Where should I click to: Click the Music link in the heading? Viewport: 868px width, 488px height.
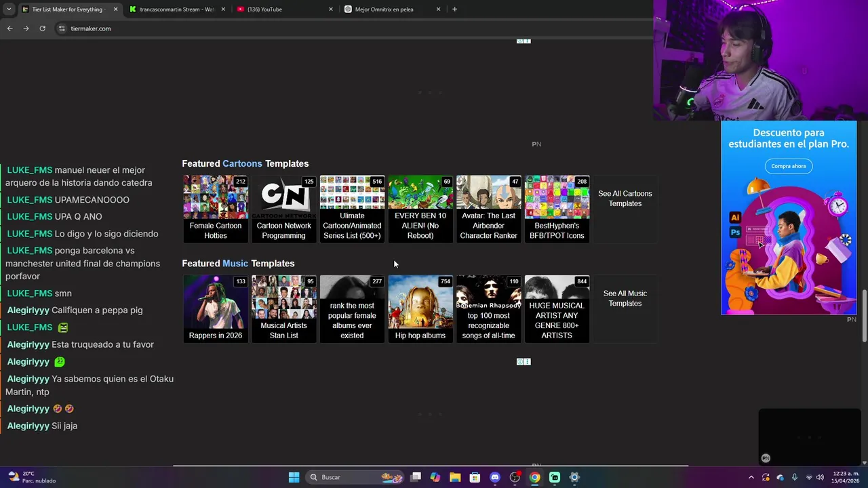click(x=235, y=263)
